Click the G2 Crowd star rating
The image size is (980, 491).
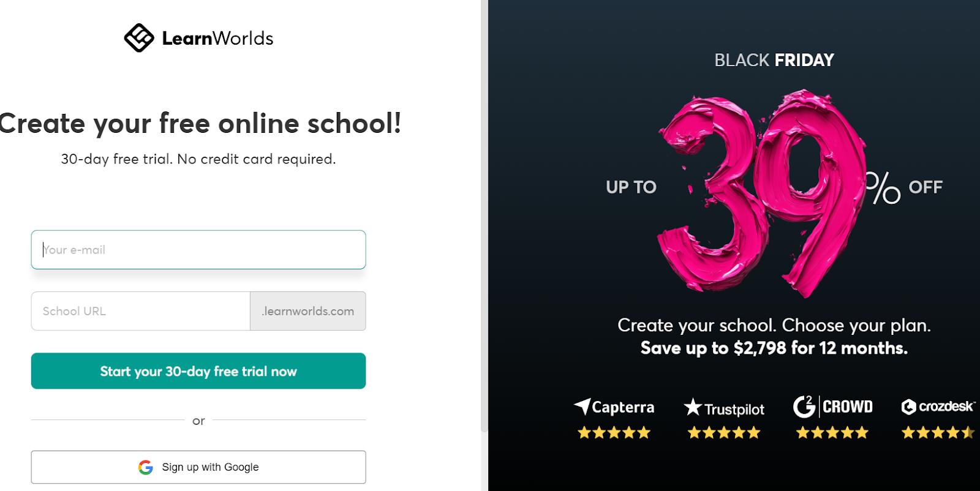pos(832,433)
